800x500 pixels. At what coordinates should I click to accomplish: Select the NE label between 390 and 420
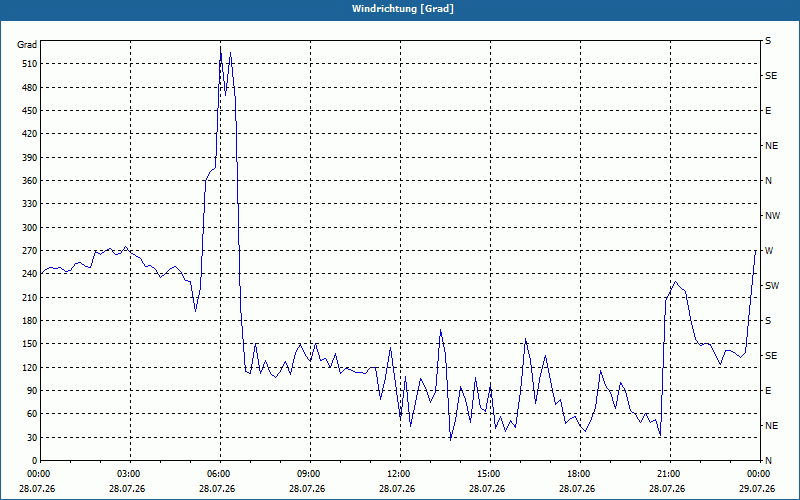coord(772,146)
